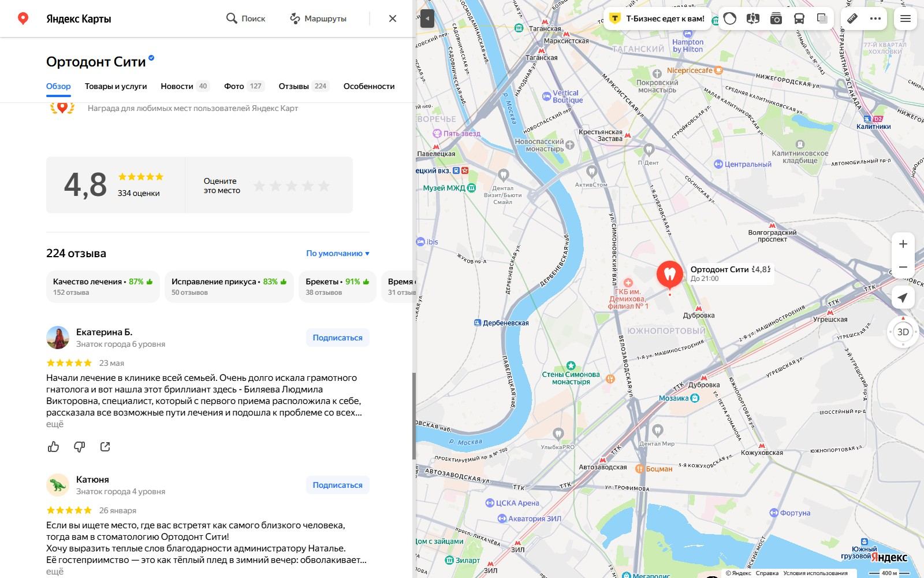This screenshot has height=578, width=924.
Task: Click the verified blue checkmark by Ортодонт Сити
Action: coord(151,58)
